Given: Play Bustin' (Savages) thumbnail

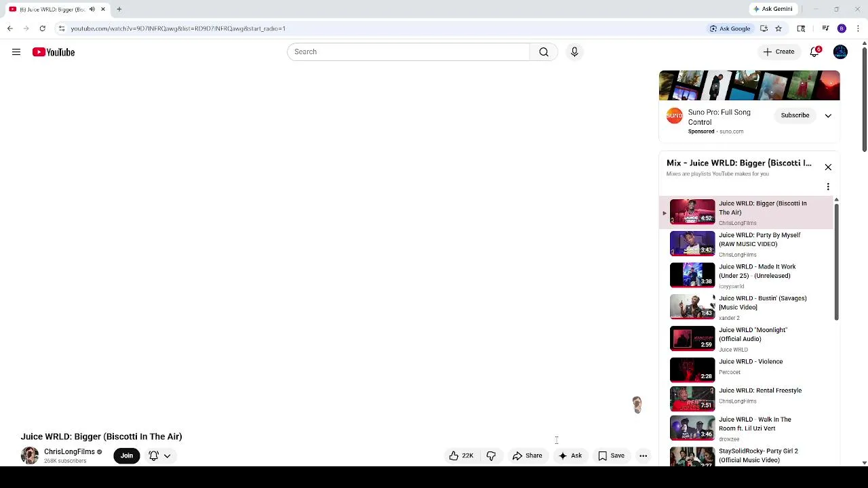Looking at the screenshot, I should click(x=692, y=306).
